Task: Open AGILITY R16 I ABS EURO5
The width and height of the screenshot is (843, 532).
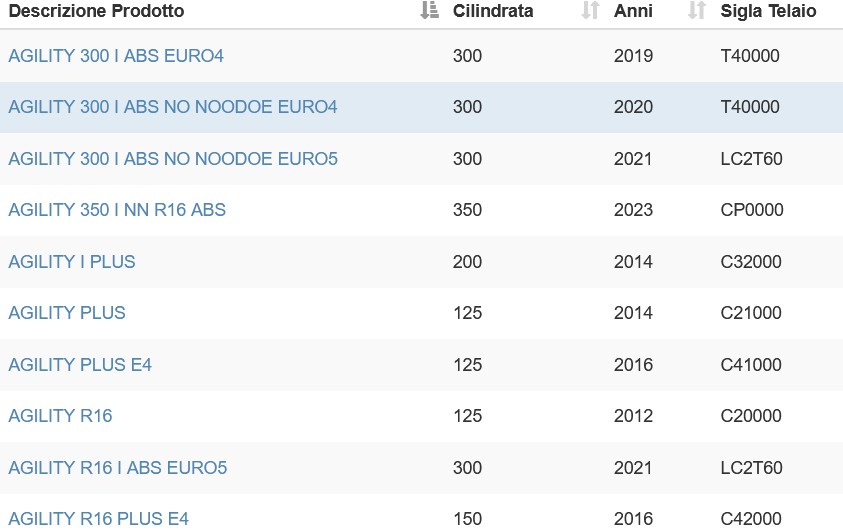Action: coord(117,468)
